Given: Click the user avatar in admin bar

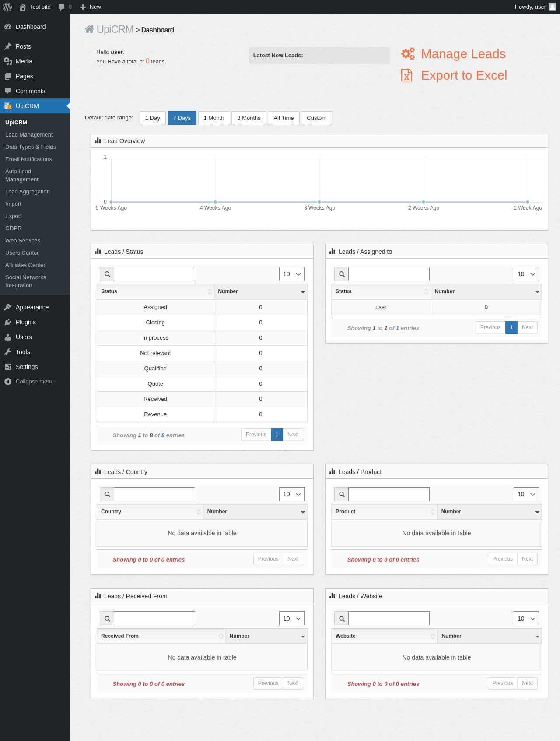Looking at the screenshot, I should pyautogui.click(x=553, y=7).
